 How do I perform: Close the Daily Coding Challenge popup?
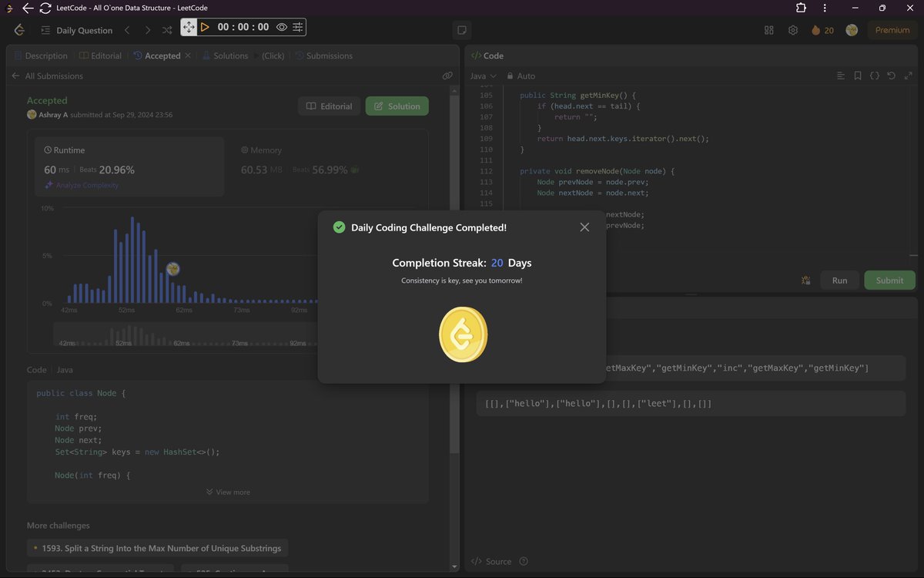[584, 227]
